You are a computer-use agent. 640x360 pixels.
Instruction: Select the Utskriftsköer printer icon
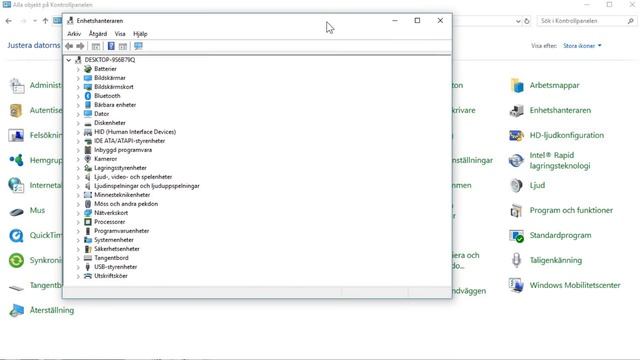[88, 276]
